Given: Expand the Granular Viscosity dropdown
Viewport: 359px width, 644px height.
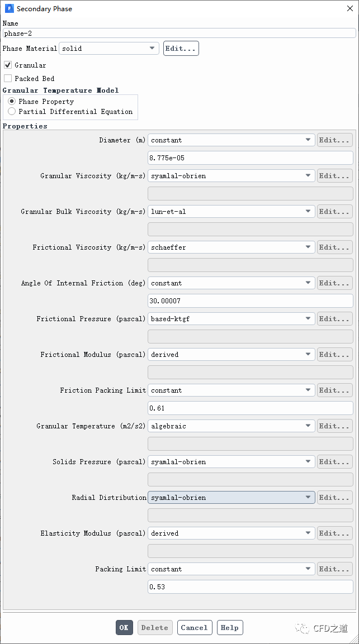Looking at the screenshot, I should (x=231, y=176).
